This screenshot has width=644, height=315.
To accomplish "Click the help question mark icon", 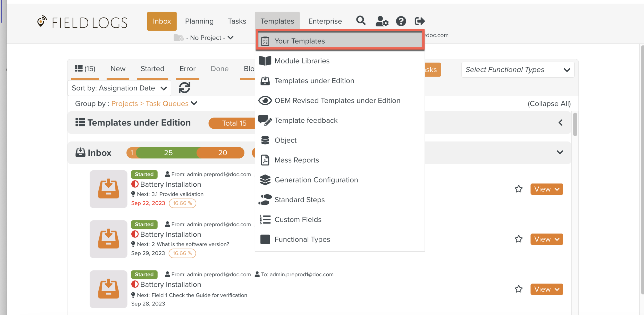I will point(401,21).
